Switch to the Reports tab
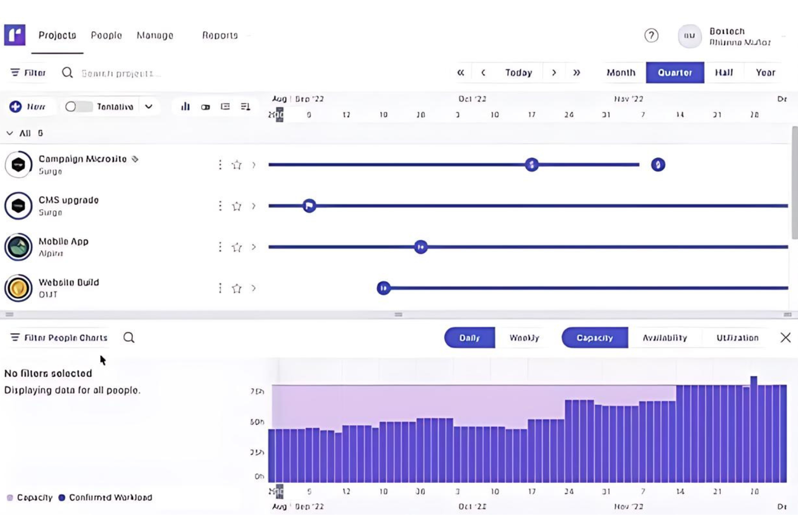Screen dimensions: 798x532 (x=219, y=35)
